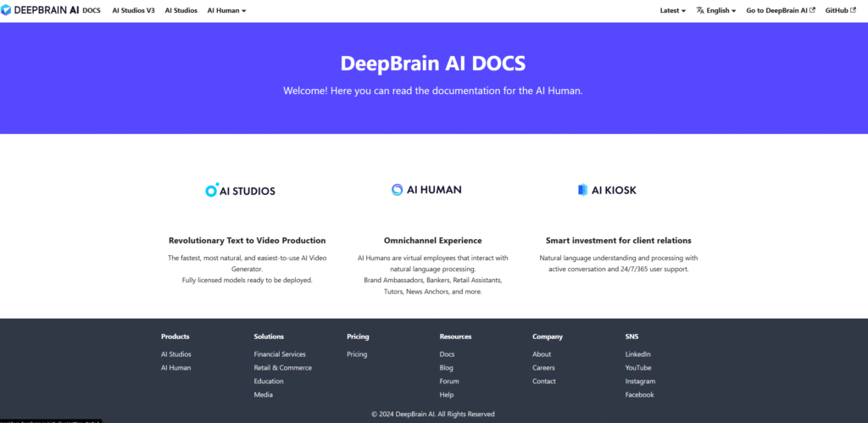Viewport: 868px width, 423px height.
Task: Open AI Studios link in footer Products
Action: click(176, 354)
